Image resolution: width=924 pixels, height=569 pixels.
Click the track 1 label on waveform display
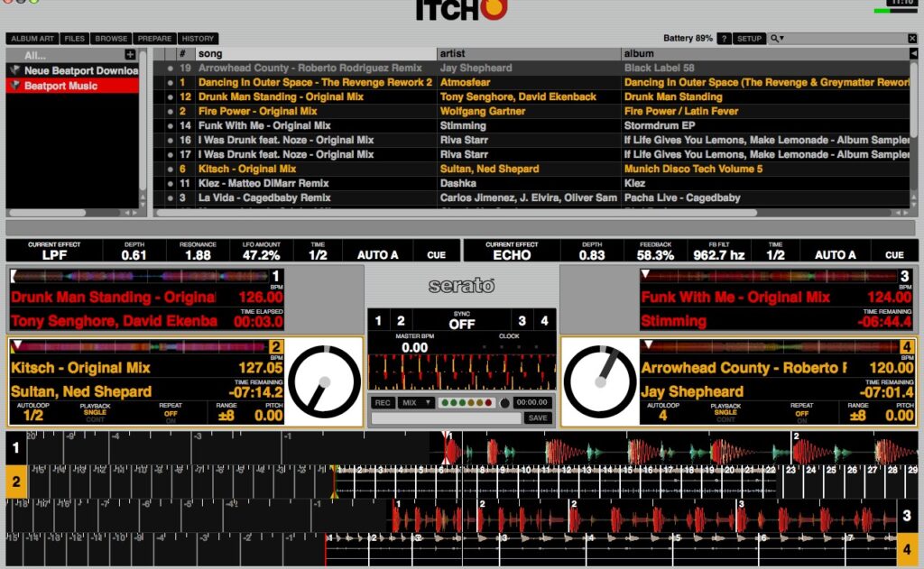point(15,447)
